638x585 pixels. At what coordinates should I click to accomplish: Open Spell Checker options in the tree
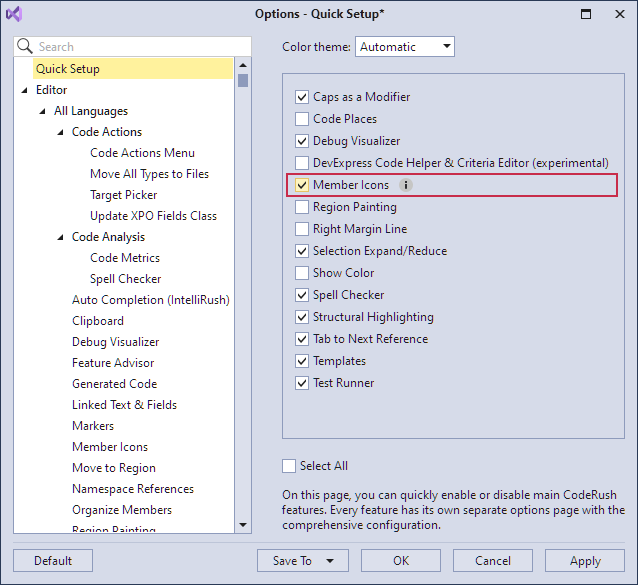[x=125, y=279]
